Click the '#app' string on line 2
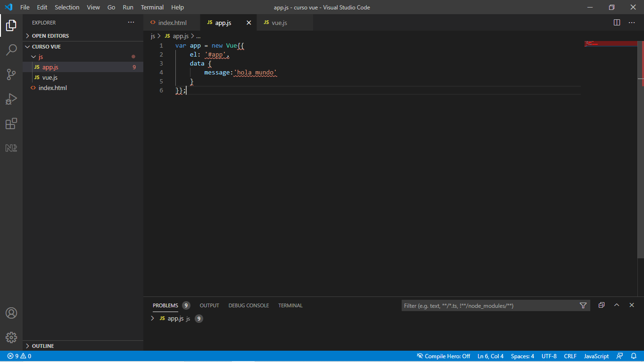 click(215, 55)
